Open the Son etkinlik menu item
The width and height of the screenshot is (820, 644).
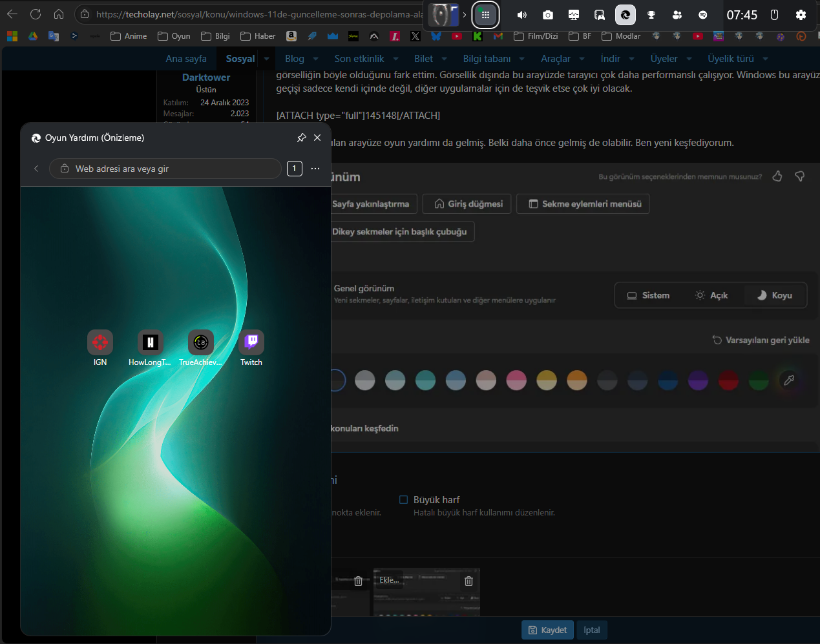coord(359,59)
